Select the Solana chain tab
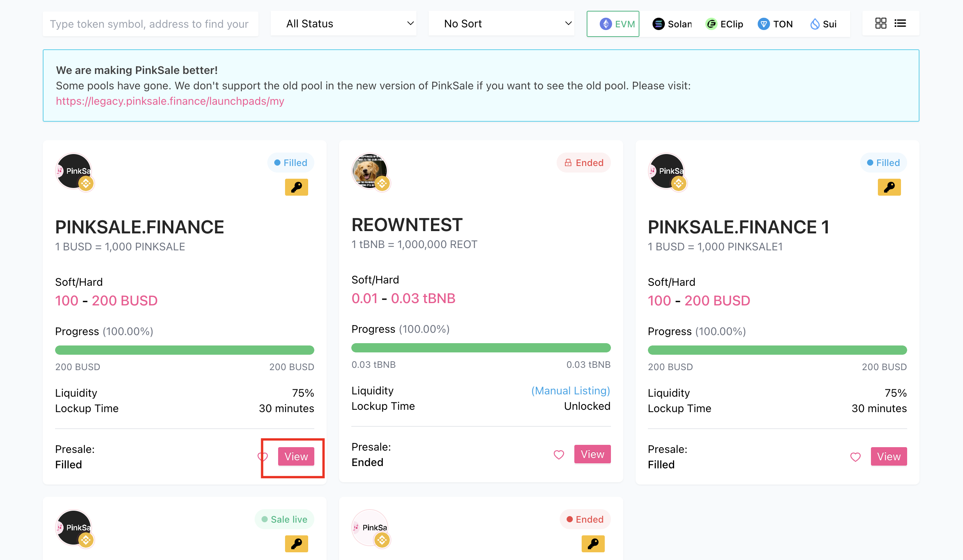The height and width of the screenshot is (560, 963). click(x=672, y=24)
